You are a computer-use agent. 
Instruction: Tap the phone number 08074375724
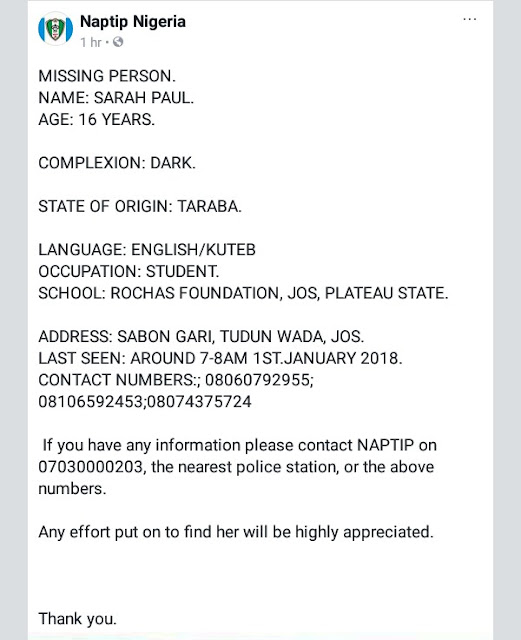pos(199,402)
